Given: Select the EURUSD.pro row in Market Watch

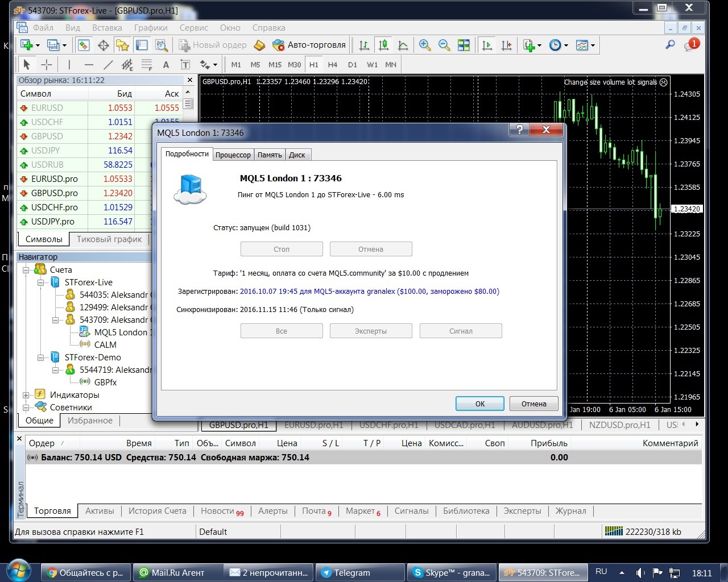Looking at the screenshot, I should coord(84,178).
